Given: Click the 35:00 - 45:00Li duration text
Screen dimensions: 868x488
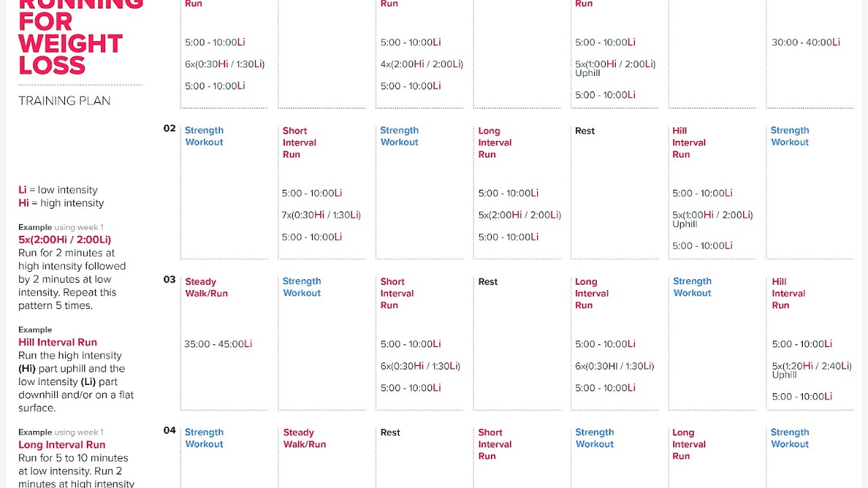Looking at the screenshot, I should [218, 344].
